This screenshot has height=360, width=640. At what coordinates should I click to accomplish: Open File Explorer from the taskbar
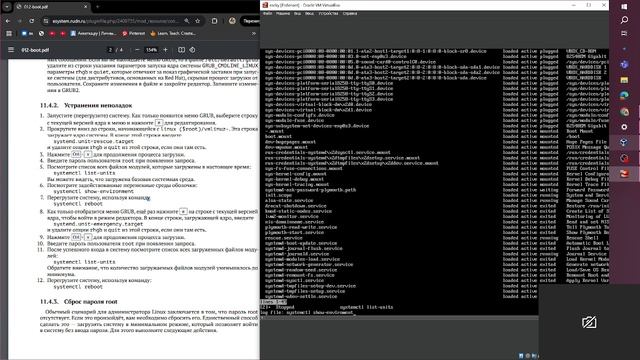(624, 80)
